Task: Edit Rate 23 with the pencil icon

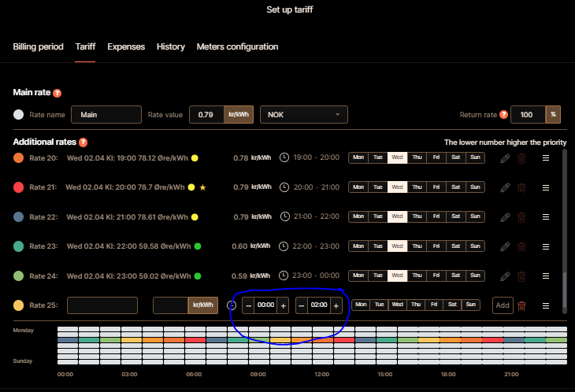Action: click(x=505, y=246)
